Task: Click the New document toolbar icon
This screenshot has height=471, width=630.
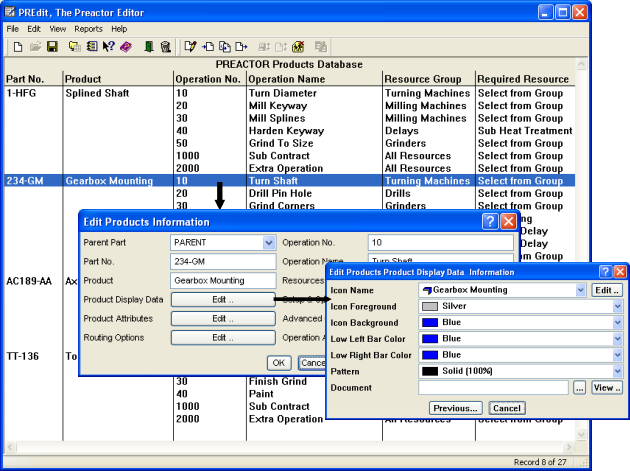Action: click(18, 47)
